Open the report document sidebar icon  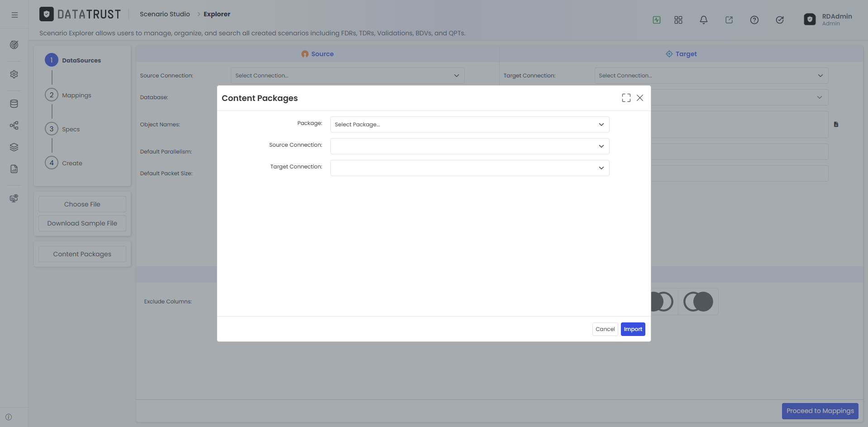14,169
